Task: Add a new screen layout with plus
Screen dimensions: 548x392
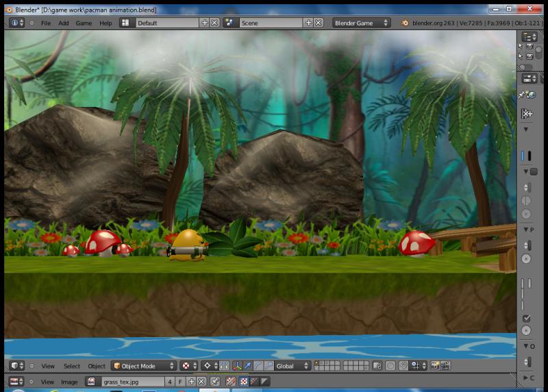Action: point(204,23)
